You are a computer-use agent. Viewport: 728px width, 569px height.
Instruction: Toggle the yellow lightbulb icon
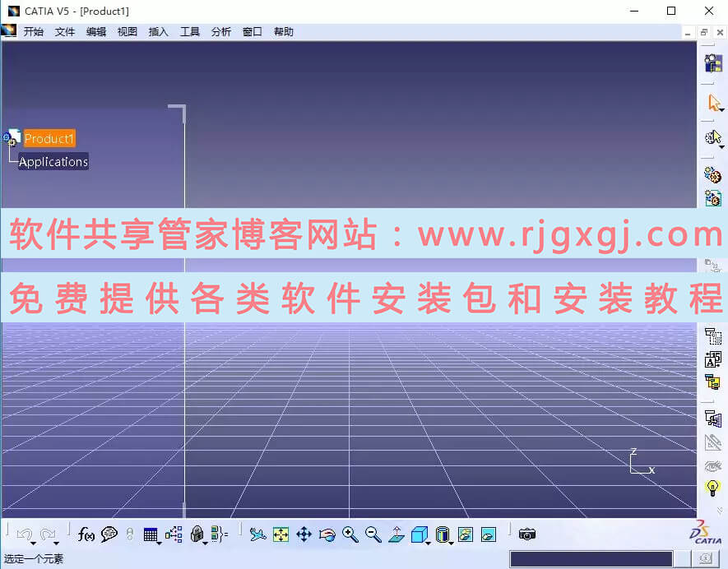[712, 488]
